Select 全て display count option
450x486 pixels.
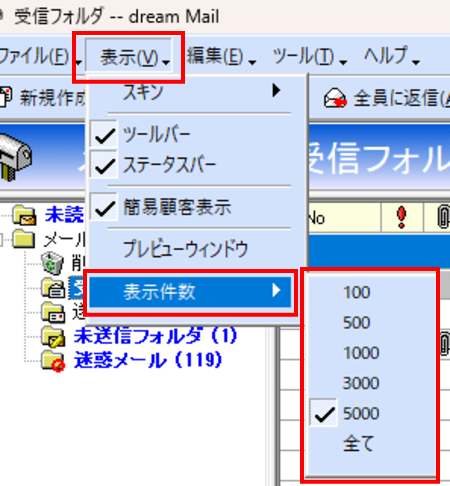[358, 443]
